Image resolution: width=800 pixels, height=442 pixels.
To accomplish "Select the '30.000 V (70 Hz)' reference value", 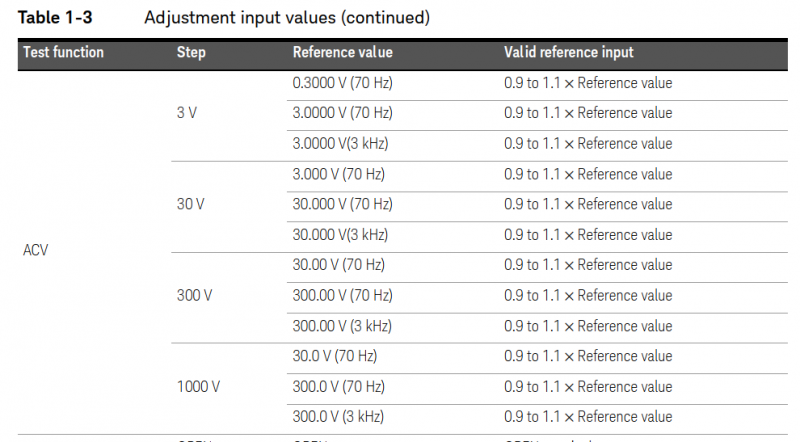I will point(342,204).
